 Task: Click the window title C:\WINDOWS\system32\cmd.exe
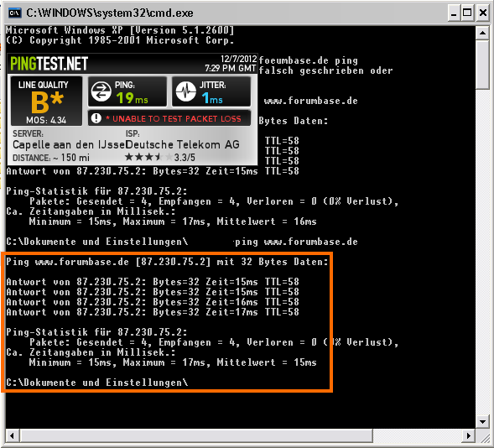110,13
